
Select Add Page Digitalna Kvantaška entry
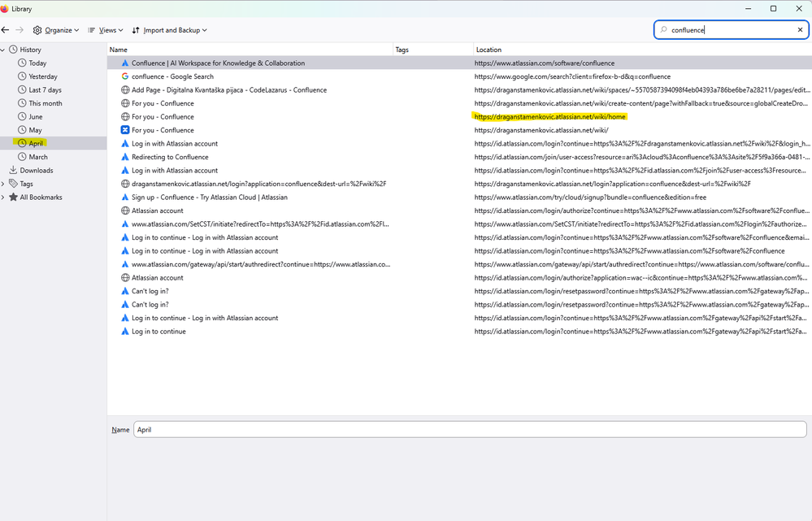[459, 90]
